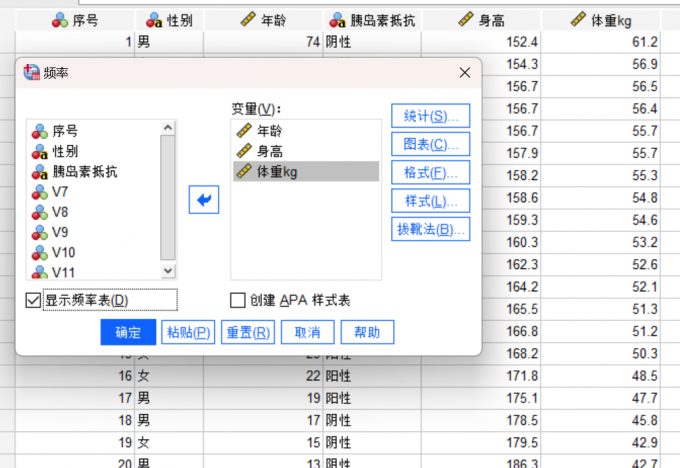This screenshot has height=468, width=680.
Task: Click the 年龄 cell with value 22 in row 16
Action: click(263, 376)
